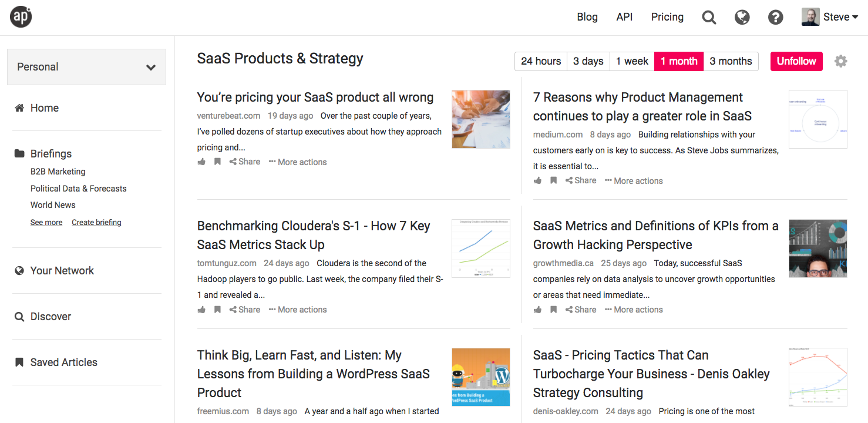Go to Pricing page
Viewport: 868px width, 423px height.
tap(667, 17)
